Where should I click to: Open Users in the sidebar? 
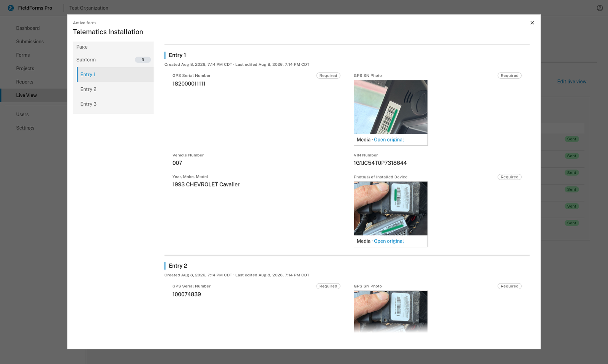(22, 115)
